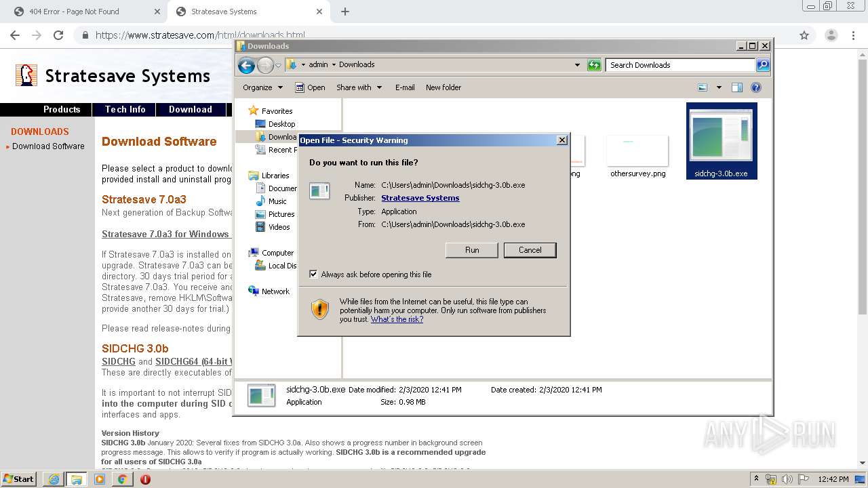Open the What's the risk? link
The height and width of the screenshot is (488, 868).
[x=397, y=319]
